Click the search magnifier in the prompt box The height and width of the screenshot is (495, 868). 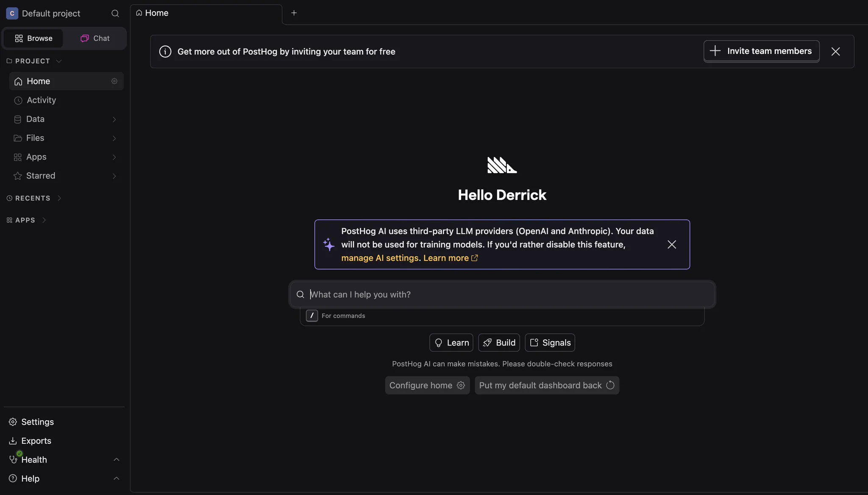pos(300,295)
